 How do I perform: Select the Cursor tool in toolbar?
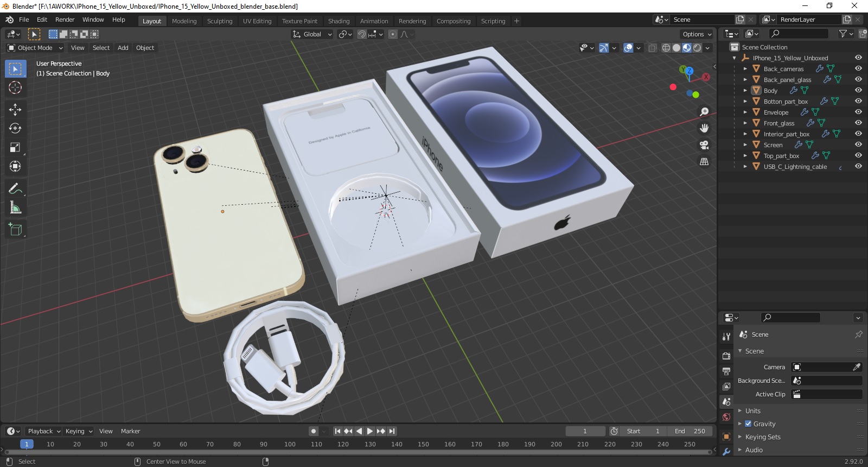(x=15, y=87)
